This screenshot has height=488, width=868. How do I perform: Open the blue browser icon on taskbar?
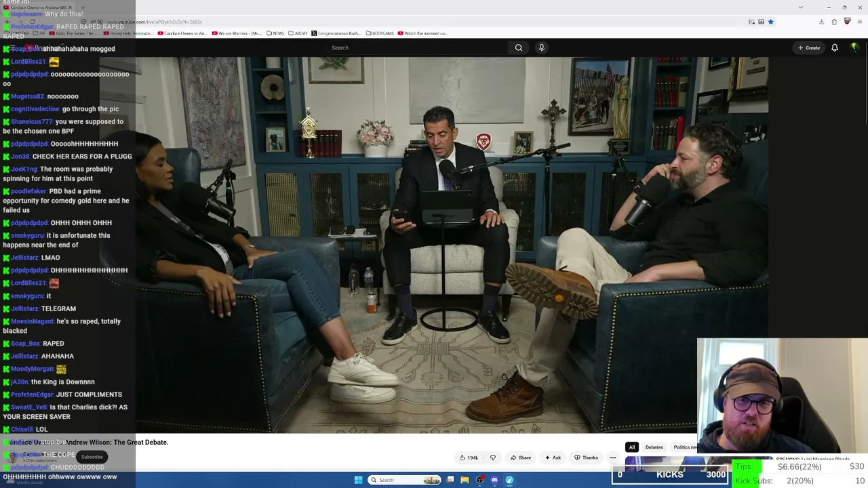(509, 480)
